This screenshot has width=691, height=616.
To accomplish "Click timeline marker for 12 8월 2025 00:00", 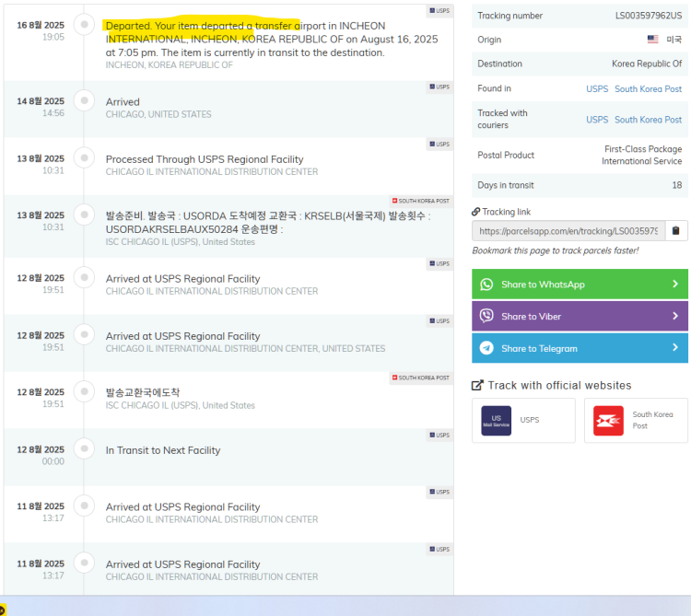I will click(x=84, y=448).
